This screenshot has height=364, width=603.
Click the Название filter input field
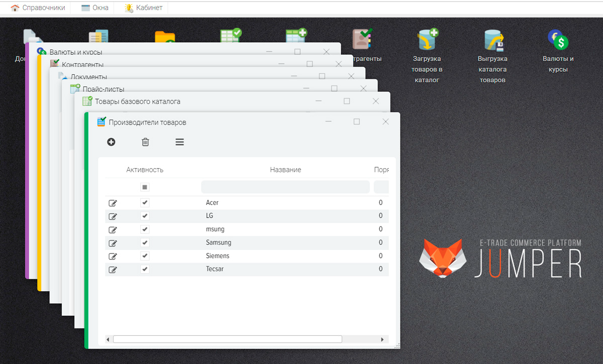click(x=285, y=187)
